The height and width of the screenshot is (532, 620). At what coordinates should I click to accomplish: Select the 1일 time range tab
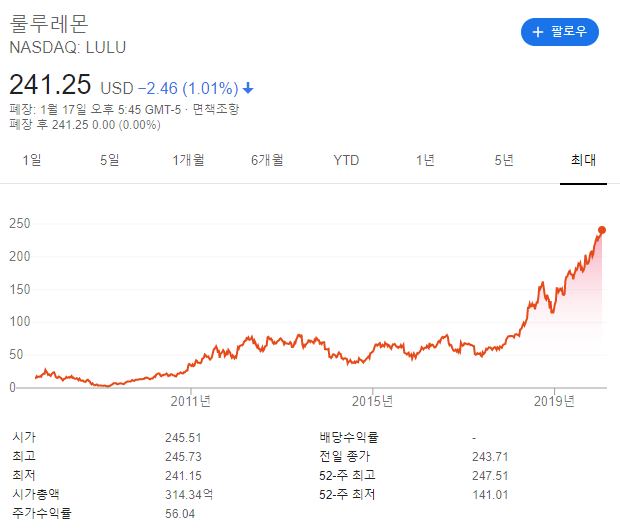(x=32, y=160)
